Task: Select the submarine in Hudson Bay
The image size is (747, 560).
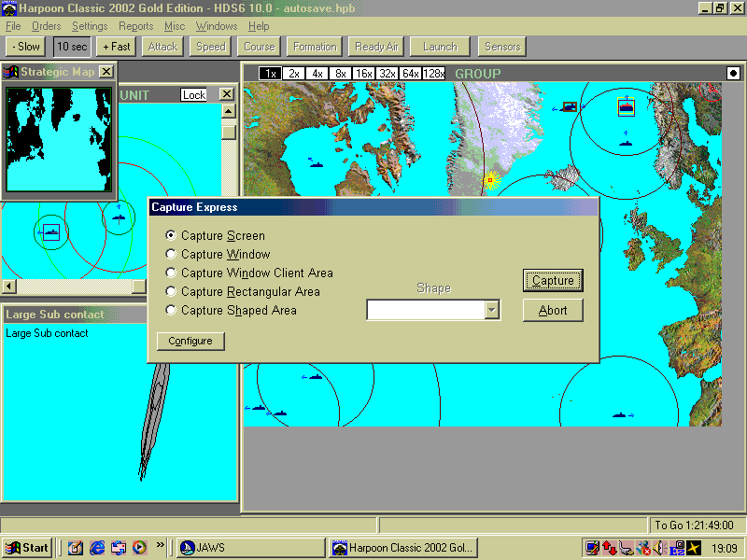Action: pos(316,164)
